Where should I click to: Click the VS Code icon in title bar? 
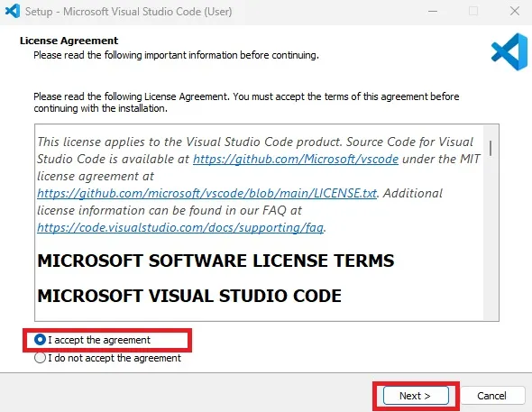[13, 11]
